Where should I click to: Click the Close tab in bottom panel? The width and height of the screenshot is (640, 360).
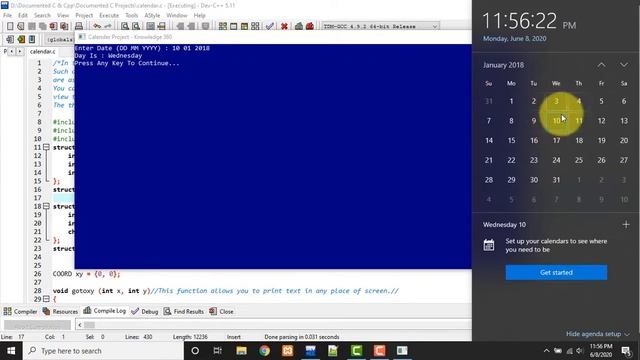point(221,311)
